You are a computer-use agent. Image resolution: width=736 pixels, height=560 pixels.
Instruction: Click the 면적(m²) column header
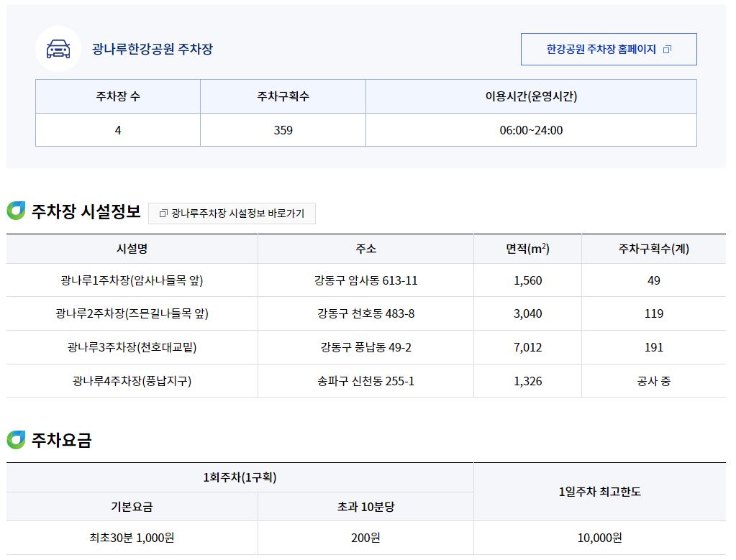click(x=527, y=249)
